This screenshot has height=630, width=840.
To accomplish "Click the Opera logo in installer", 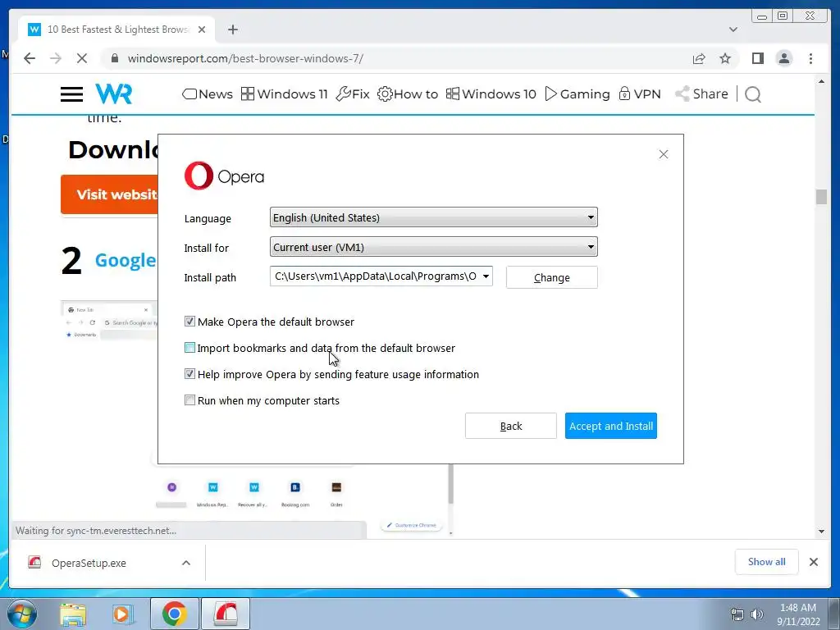I will pos(224,176).
